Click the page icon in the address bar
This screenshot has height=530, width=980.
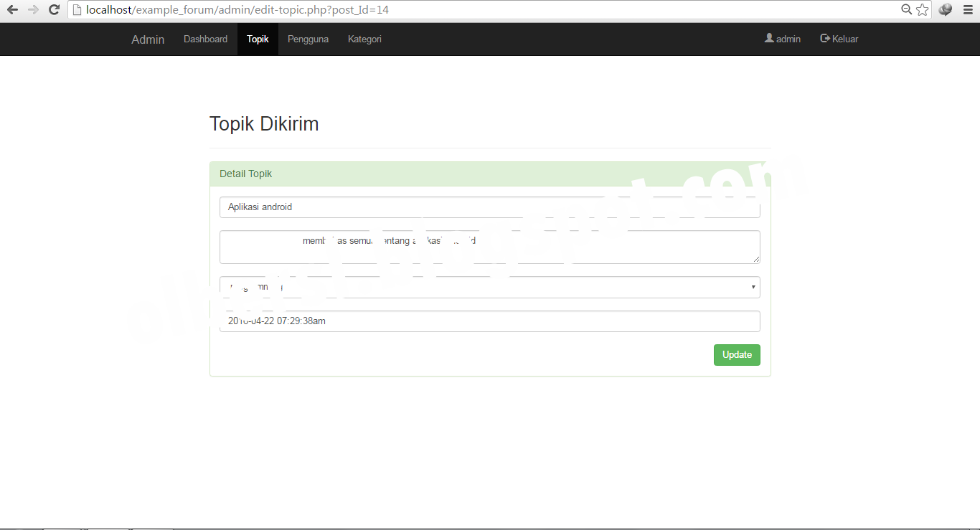coord(77,9)
